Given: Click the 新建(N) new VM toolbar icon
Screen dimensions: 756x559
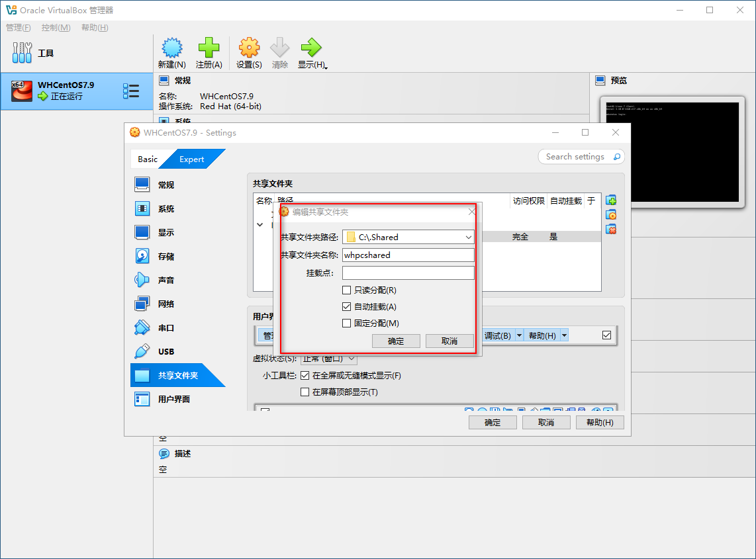Looking at the screenshot, I should click(171, 48).
